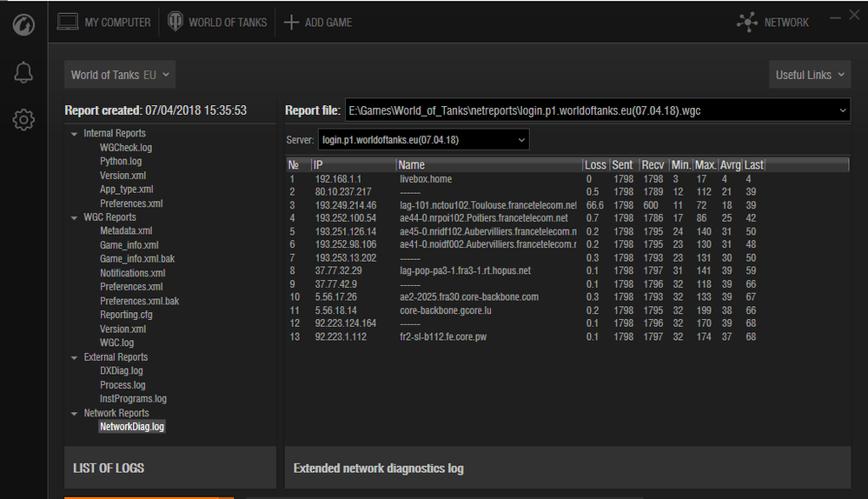Click the Sent column header
868x499 pixels.
tap(623, 164)
